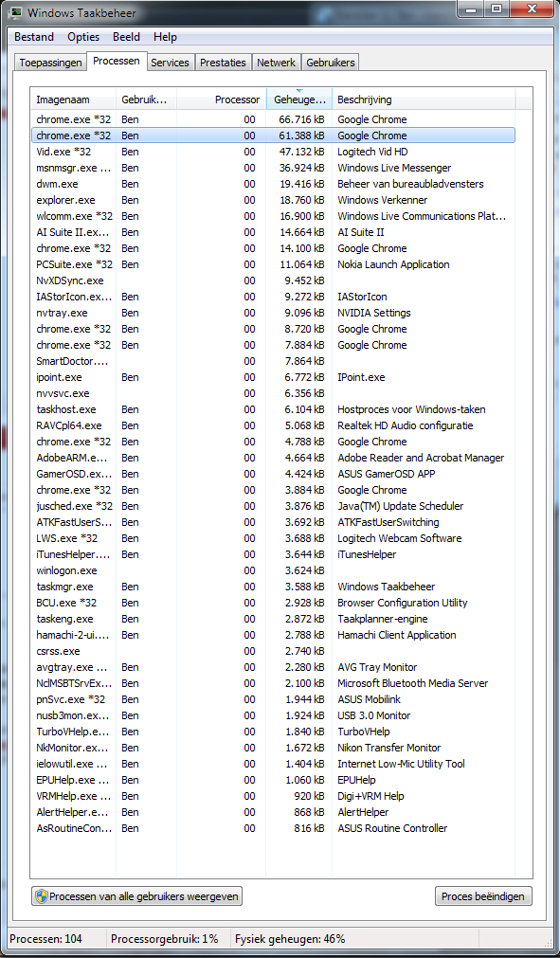Select the explorer.exe process row
560x958 pixels.
click(x=273, y=200)
